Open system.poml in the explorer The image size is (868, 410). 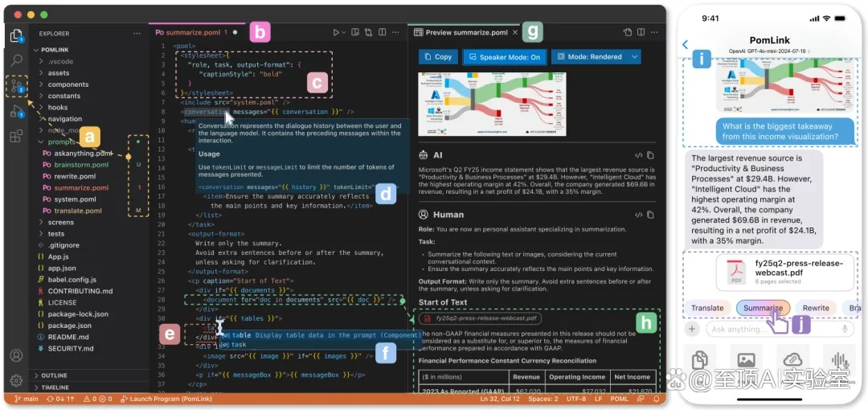[x=75, y=199]
